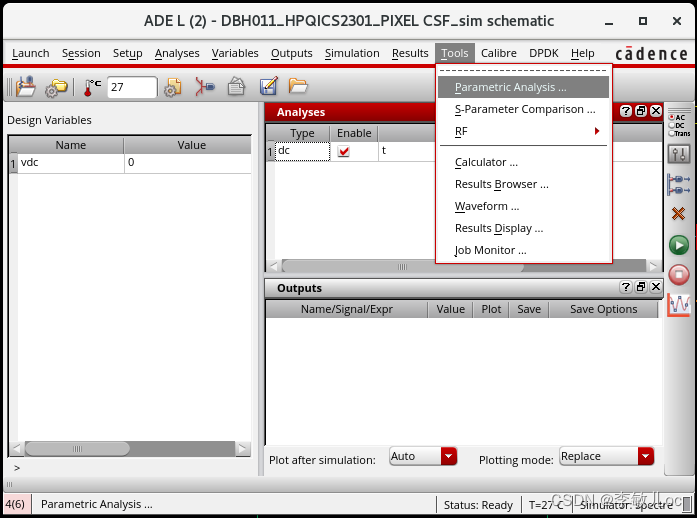
Task: Open Choose Analyses via the AC/DC/Trans icon
Action: coord(679,125)
